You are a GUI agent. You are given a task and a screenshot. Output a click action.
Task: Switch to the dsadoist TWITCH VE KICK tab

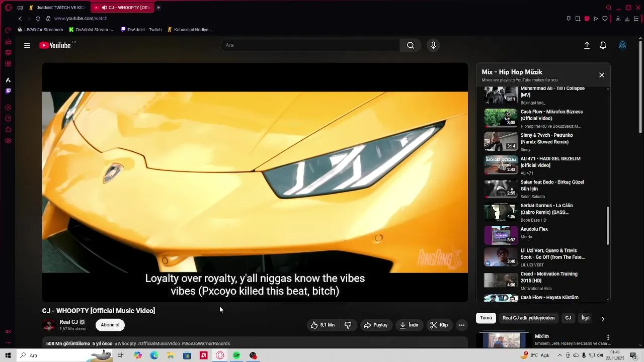click(57, 8)
